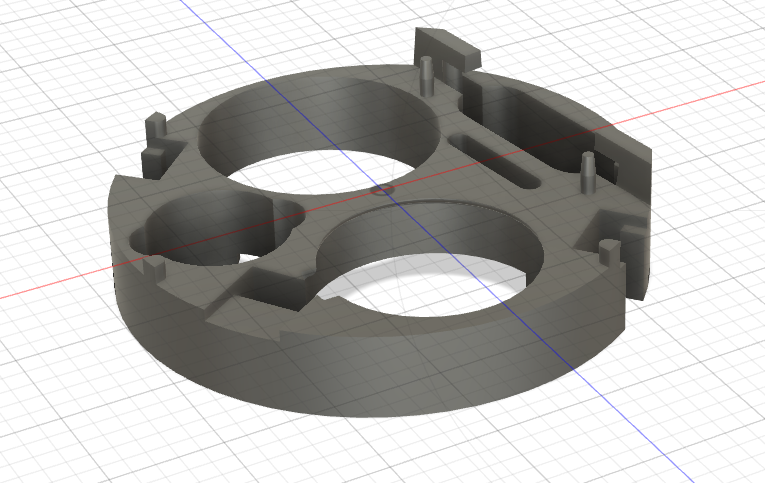The image size is (765, 483).
Task: Click the small center hole on top face
Action: (380, 188)
